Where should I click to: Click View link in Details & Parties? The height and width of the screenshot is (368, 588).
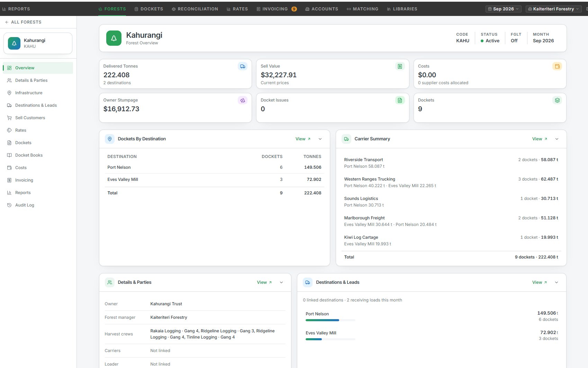click(264, 282)
